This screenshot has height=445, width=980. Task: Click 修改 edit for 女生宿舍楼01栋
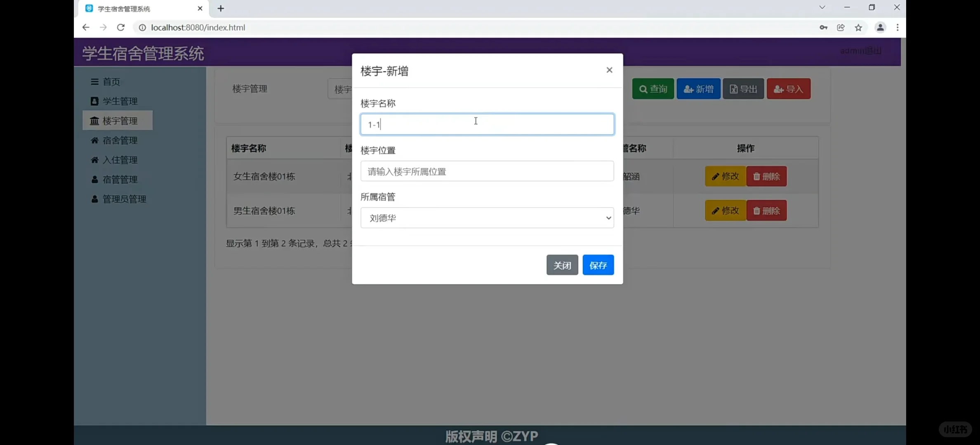pos(724,176)
